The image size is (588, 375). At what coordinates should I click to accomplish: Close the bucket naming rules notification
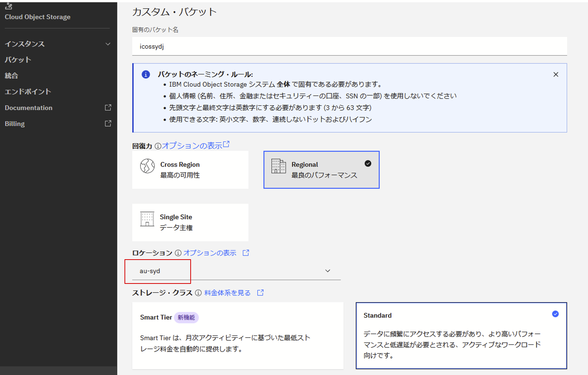[556, 74]
